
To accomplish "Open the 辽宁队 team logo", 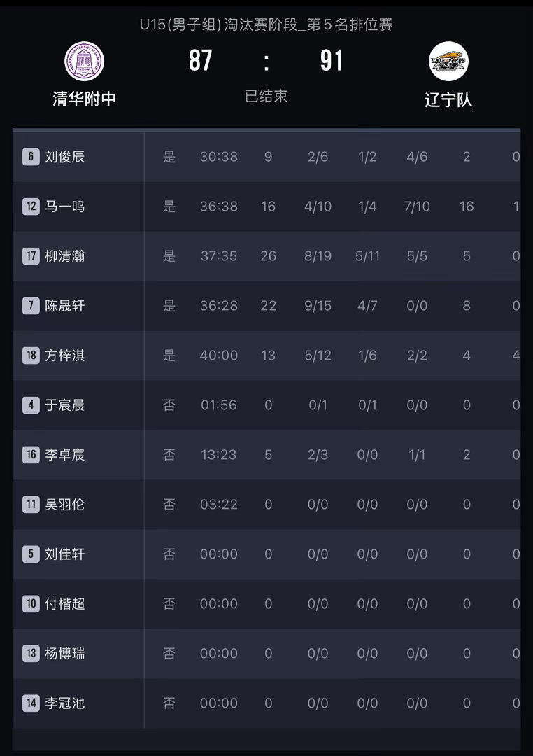I will tap(448, 61).
